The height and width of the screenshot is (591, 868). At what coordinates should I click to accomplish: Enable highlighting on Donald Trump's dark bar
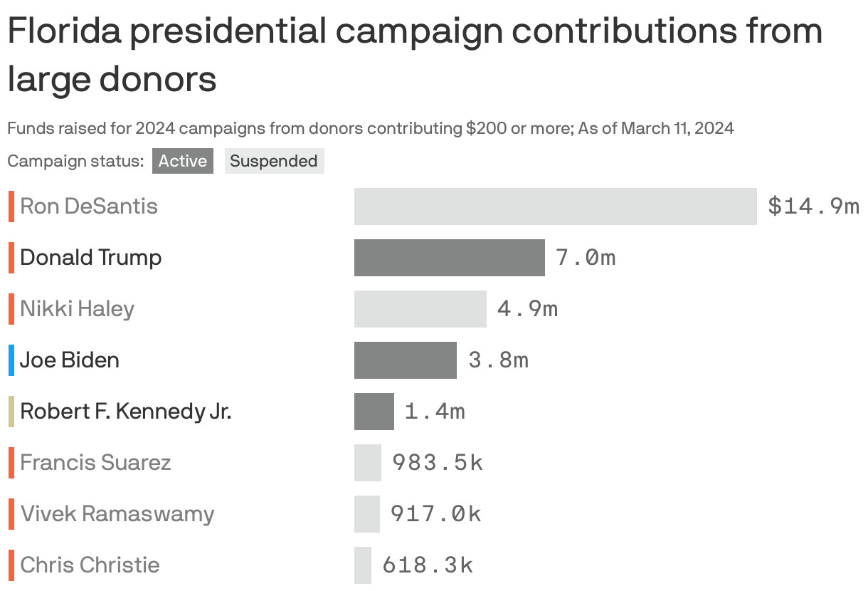pyautogui.click(x=448, y=257)
